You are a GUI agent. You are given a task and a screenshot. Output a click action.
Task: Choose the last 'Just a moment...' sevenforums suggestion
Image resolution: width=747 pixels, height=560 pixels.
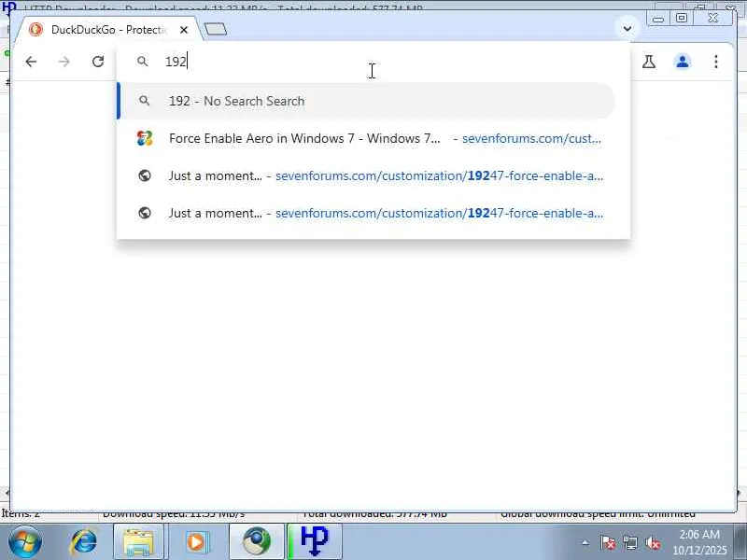[x=366, y=213]
